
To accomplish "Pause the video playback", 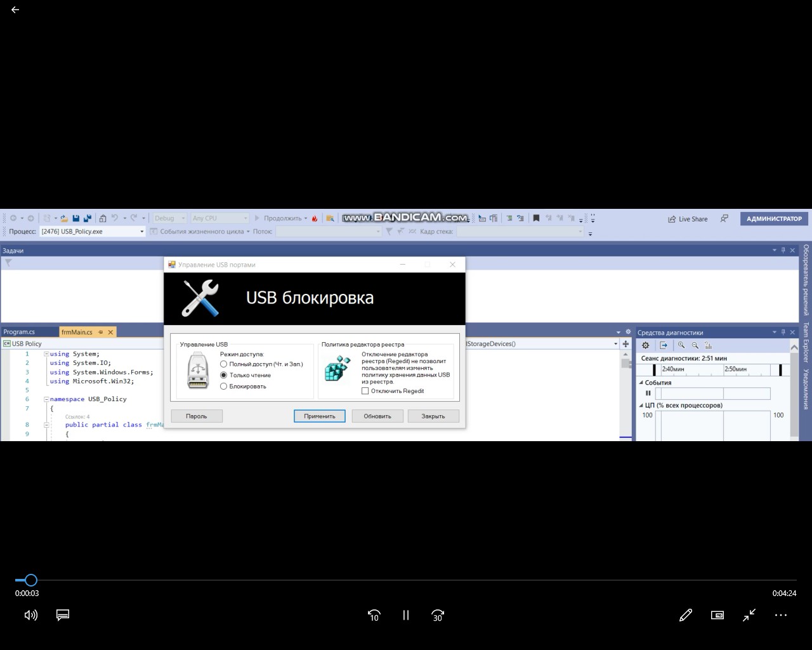I will tap(406, 615).
